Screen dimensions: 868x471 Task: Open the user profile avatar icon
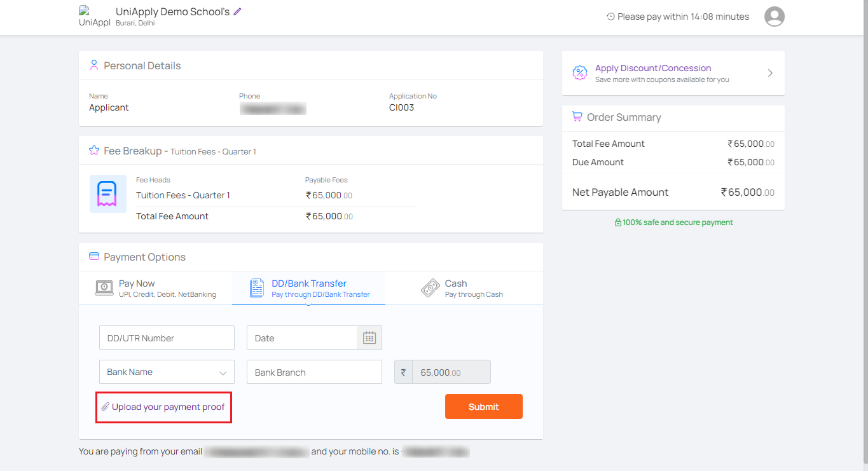[x=774, y=17]
